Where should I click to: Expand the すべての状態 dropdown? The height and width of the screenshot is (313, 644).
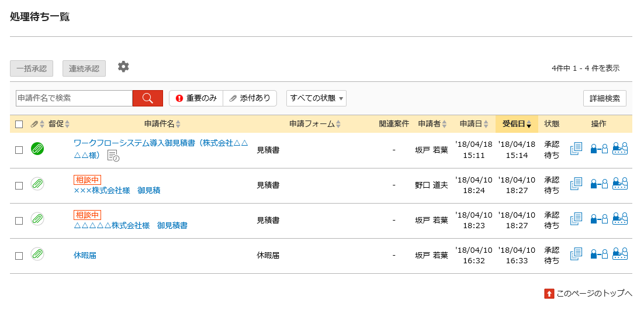[x=316, y=98]
